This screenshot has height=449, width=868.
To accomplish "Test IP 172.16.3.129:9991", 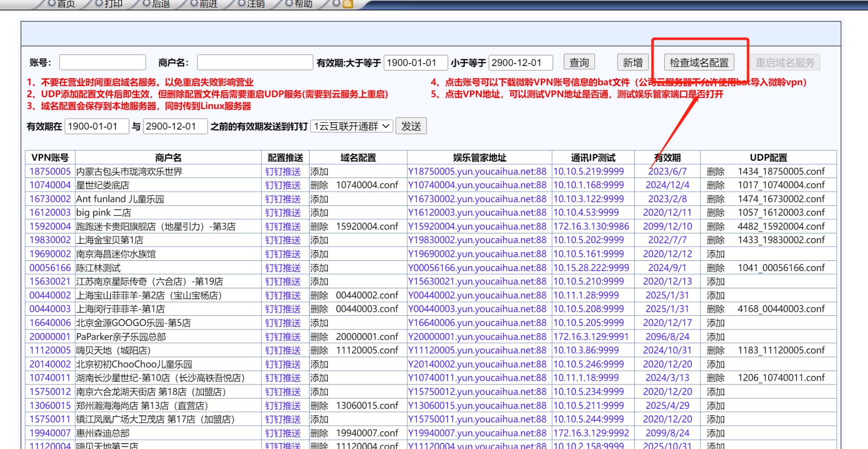I will pyautogui.click(x=591, y=337).
